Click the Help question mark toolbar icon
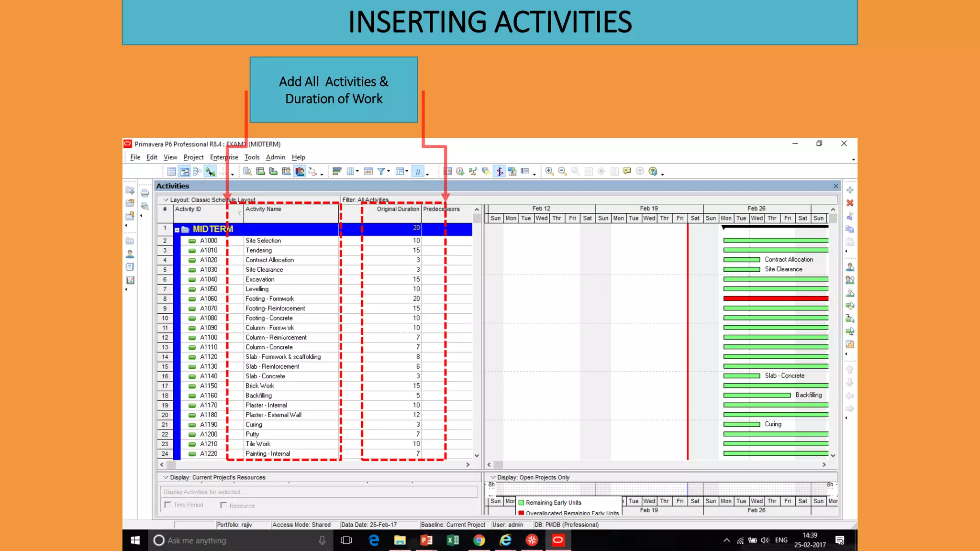Screen dimensions: 980x551 653,171
